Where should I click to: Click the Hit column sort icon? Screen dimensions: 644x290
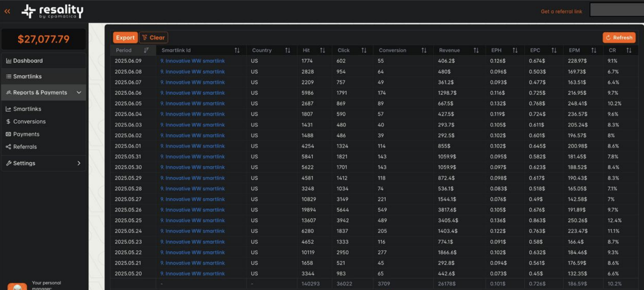coord(323,50)
